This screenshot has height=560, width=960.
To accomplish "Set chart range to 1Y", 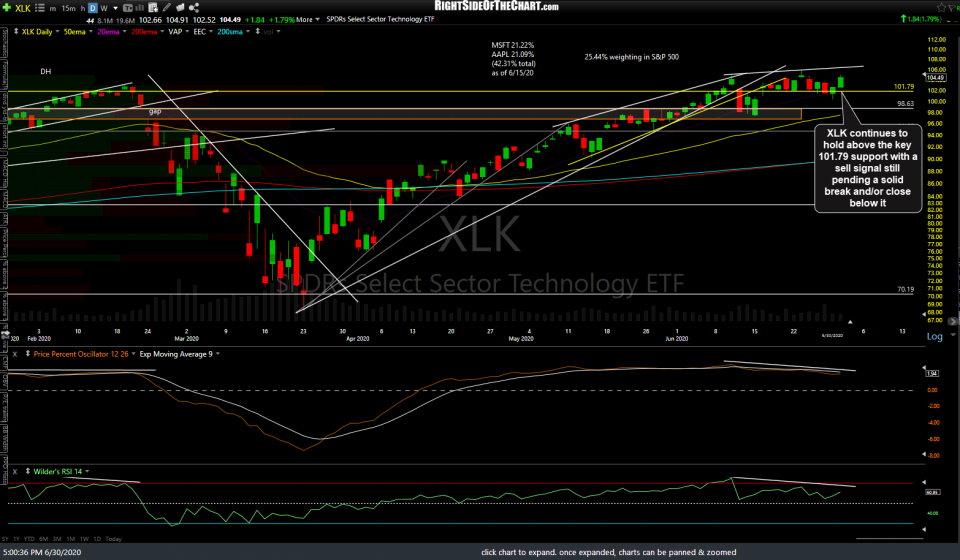I will [16, 539].
